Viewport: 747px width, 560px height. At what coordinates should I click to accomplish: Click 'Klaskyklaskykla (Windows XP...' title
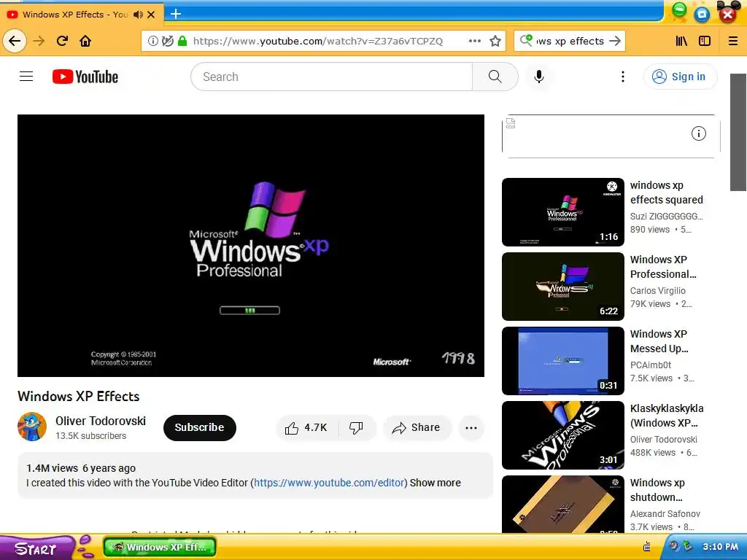point(667,415)
